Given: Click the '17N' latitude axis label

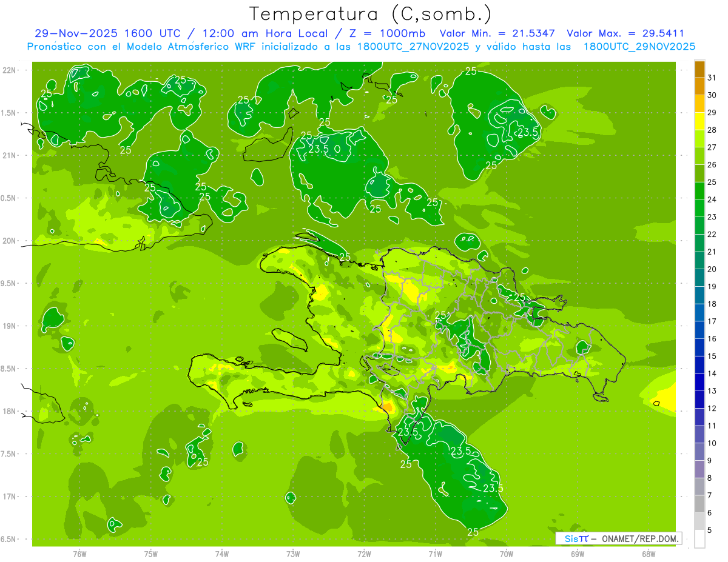Looking at the screenshot, I should 10,497.
